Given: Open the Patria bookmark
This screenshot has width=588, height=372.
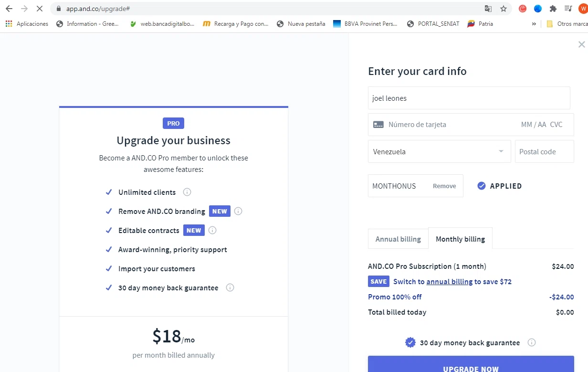Looking at the screenshot, I should (x=480, y=24).
